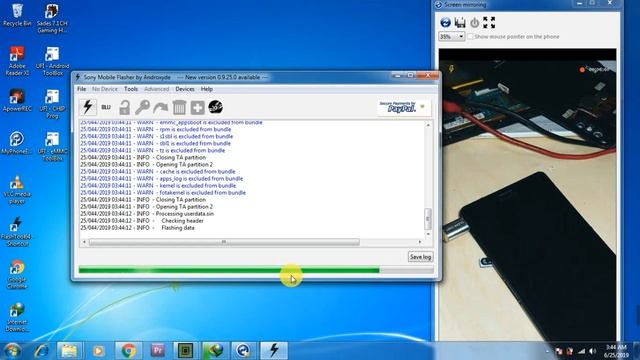Open Internet Download Manager desktop icon

pyautogui.click(x=17, y=317)
